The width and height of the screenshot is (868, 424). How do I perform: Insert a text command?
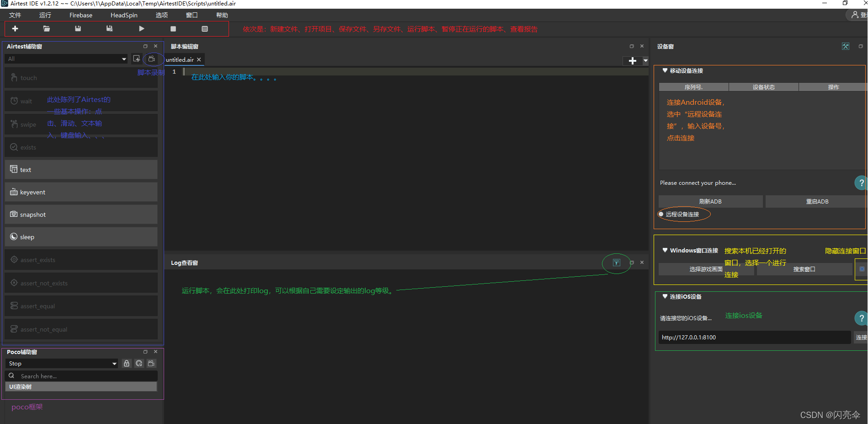tap(81, 170)
